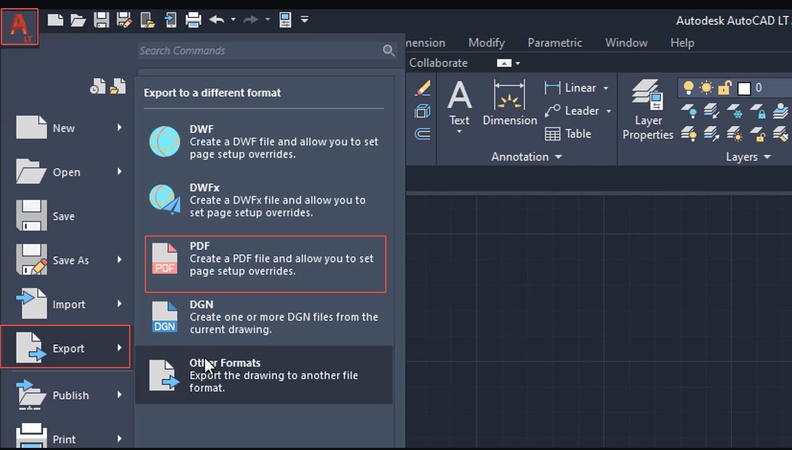Show Recent Documents icon in application menu

(x=98, y=86)
